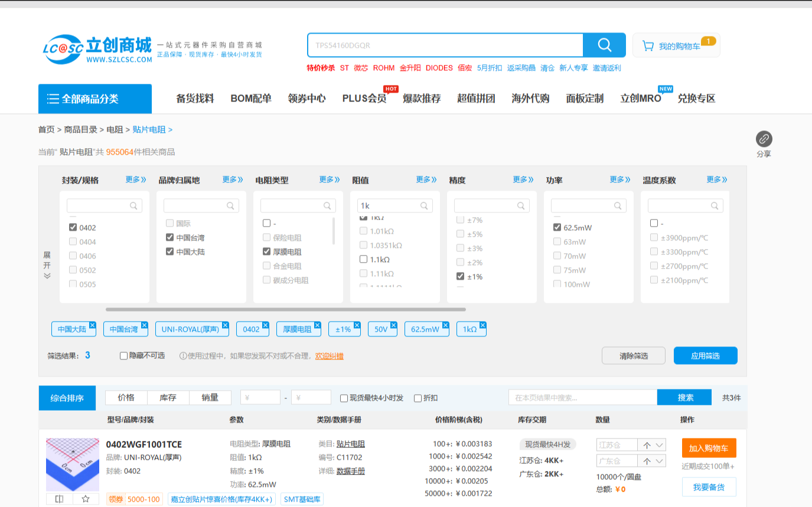Expand the filter panel with 展开
This screenshot has width=812, height=507.
pyautogui.click(x=47, y=264)
